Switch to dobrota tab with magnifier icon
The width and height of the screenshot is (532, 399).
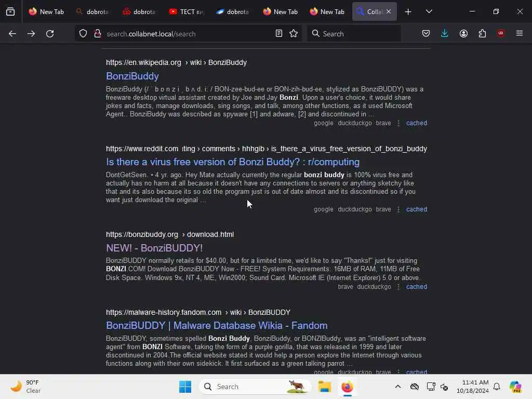(x=92, y=11)
